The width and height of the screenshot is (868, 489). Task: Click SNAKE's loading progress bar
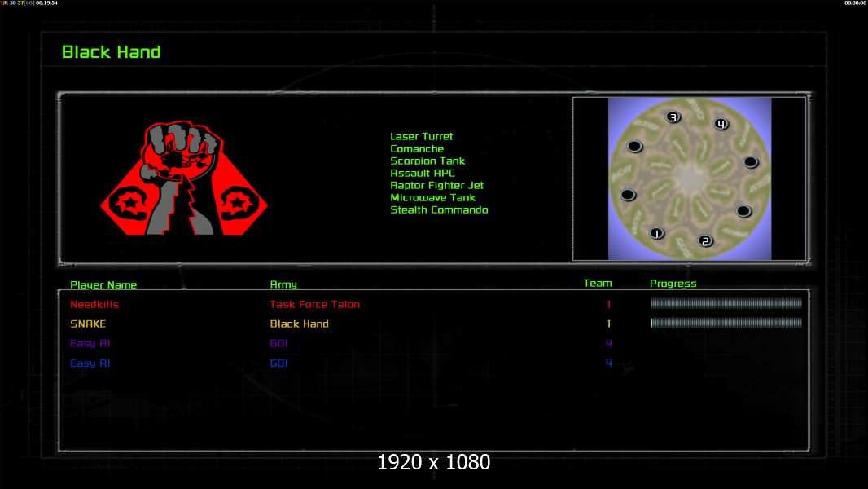pyautogui.click(x=726, y=323)
